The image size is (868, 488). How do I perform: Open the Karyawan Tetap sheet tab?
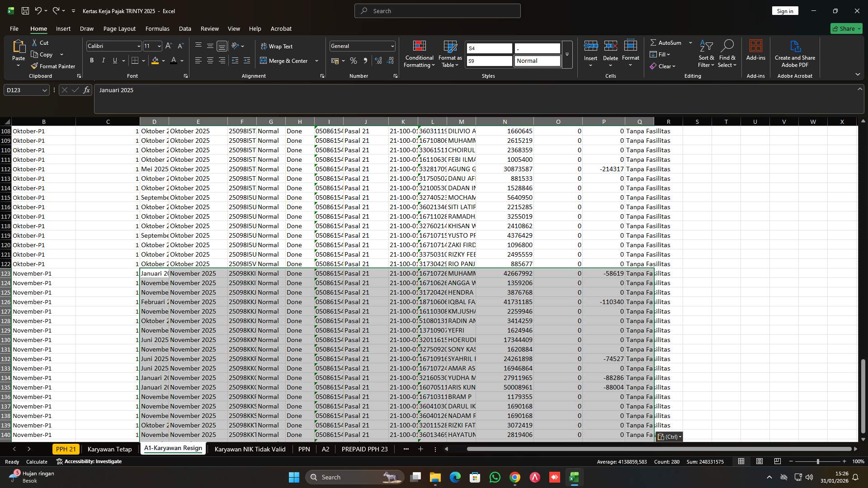coord(109,449)
